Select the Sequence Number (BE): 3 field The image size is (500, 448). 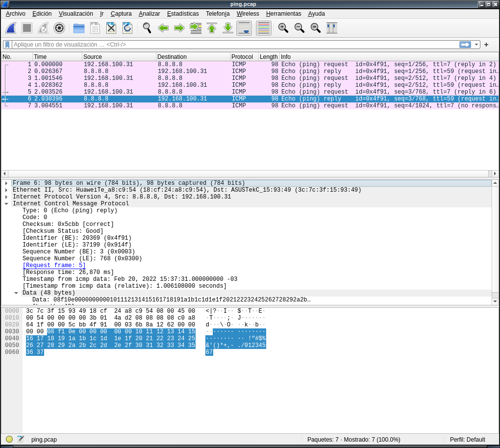pos(79,251)
